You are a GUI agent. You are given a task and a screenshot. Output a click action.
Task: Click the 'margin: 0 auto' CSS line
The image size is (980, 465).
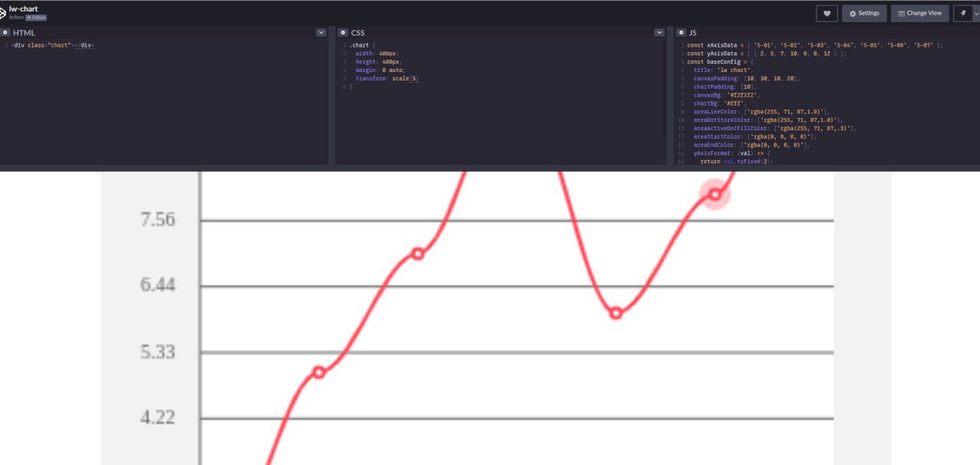pos(380,70)
